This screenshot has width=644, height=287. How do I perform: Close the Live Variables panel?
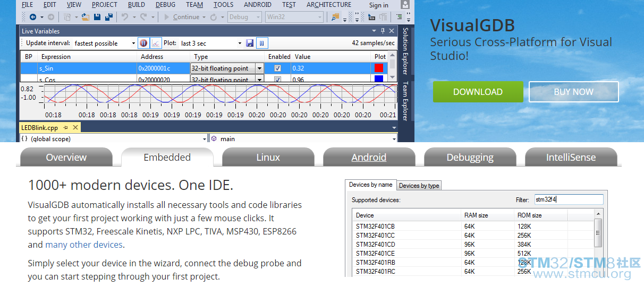392,31
